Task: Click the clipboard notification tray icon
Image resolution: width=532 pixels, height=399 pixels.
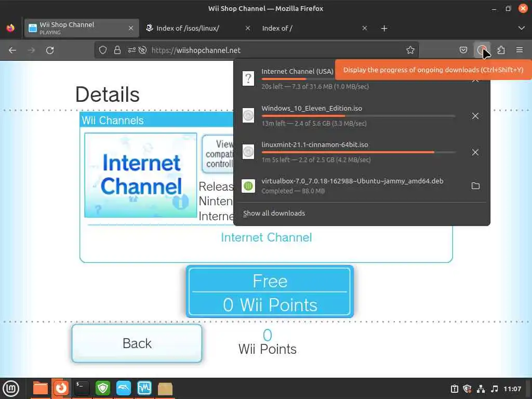Action: click(x=454, y=389)
